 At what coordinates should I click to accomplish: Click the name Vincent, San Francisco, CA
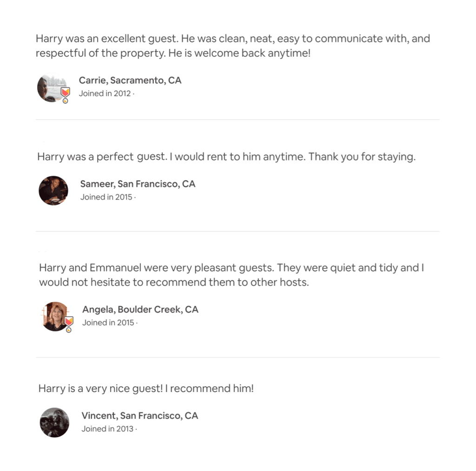tap(139, 415)
